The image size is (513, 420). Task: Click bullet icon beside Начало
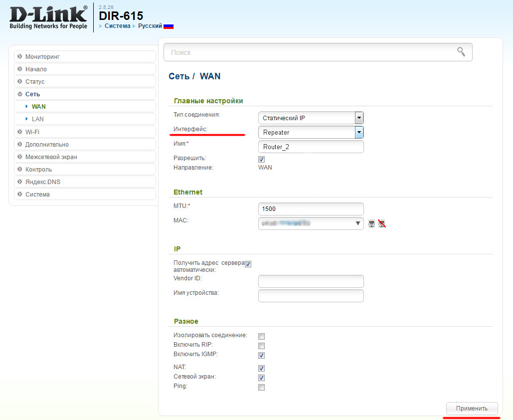click(19, 69)
